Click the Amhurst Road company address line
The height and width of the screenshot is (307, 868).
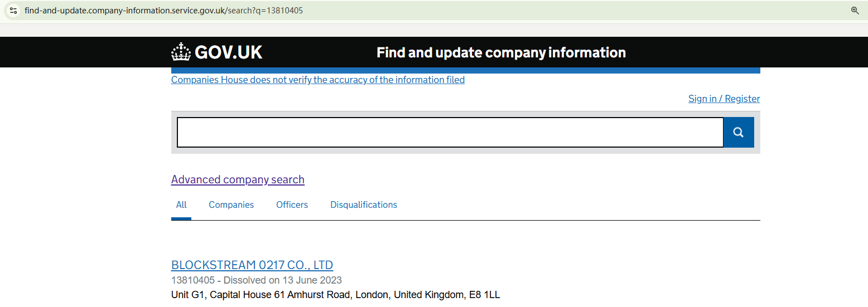[x=335, y=295]
